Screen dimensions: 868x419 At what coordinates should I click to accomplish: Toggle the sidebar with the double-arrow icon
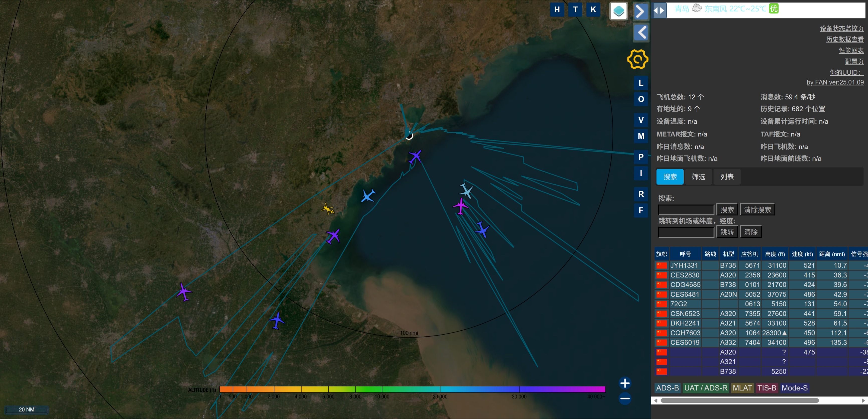point(659,11)
